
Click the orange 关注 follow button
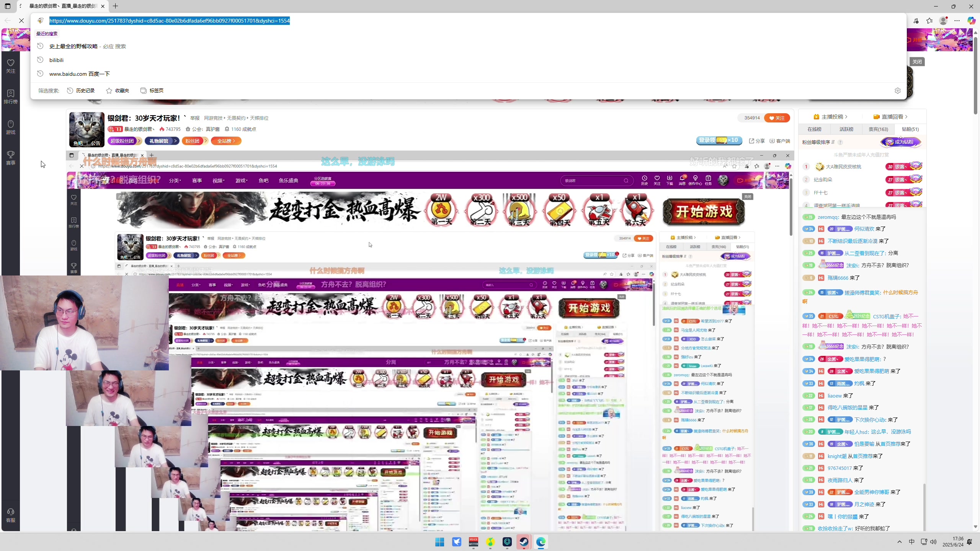[x=777, y=118]
